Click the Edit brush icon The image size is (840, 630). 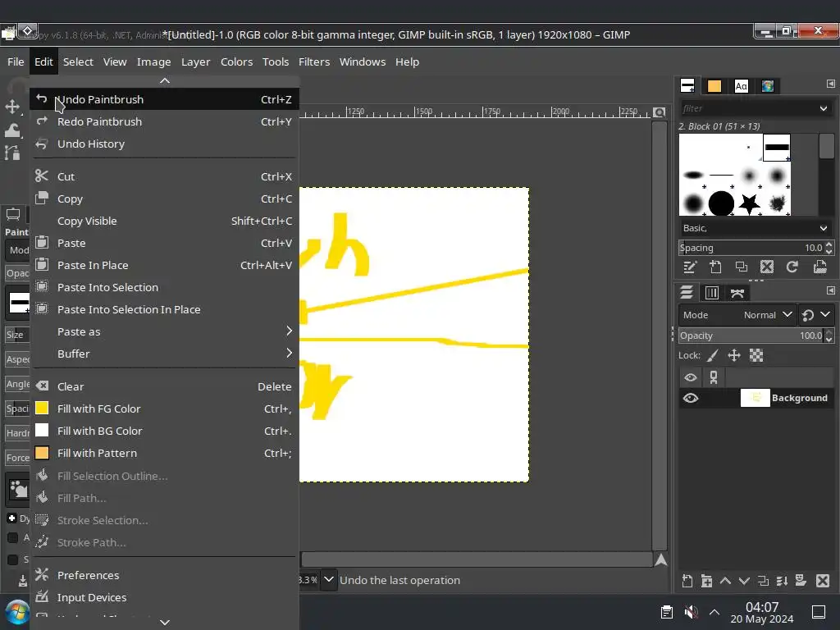click(690, 267)
